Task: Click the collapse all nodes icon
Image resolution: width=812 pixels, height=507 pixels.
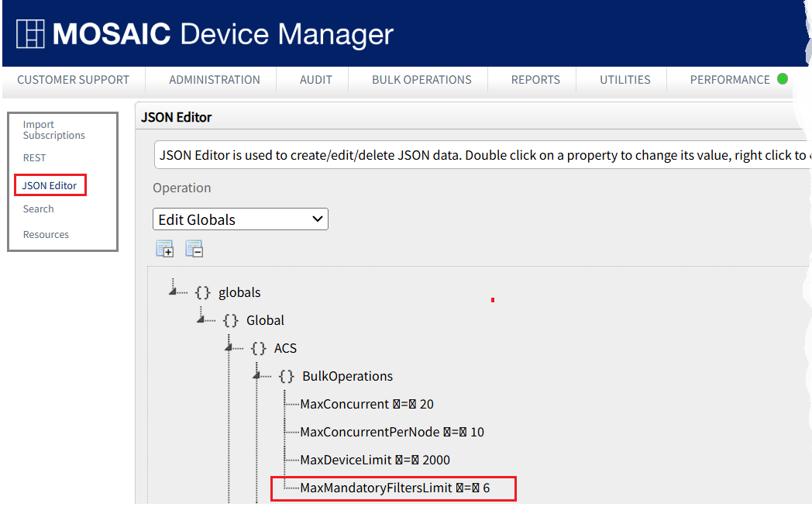Action: [x=194, y=249]
